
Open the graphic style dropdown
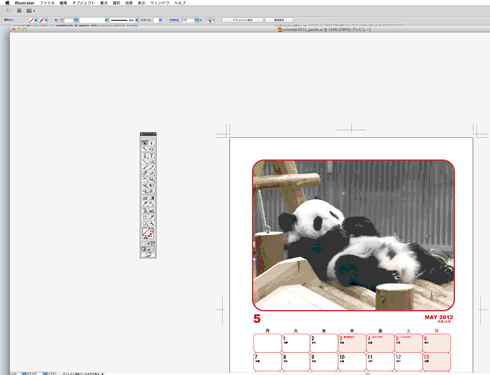click(160, 20)
